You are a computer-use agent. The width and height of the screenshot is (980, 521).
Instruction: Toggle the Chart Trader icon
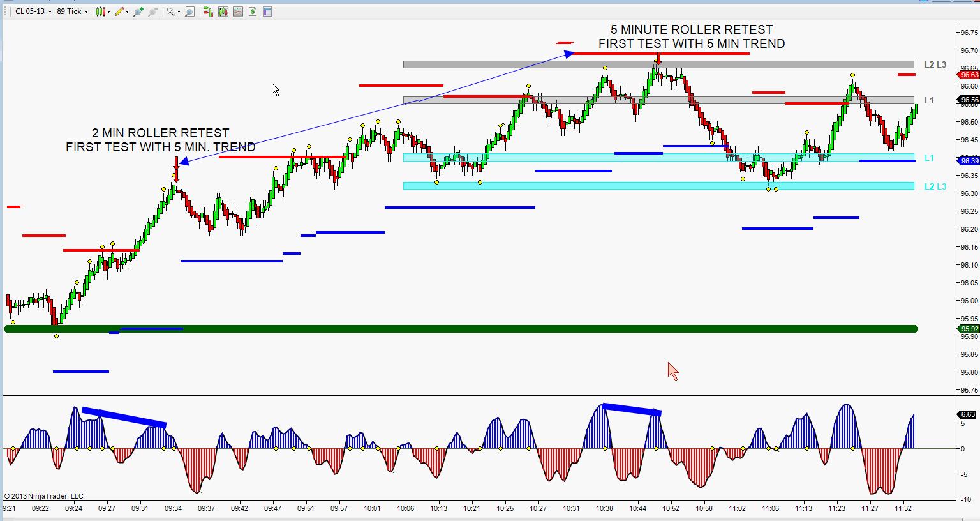(207, 11)
